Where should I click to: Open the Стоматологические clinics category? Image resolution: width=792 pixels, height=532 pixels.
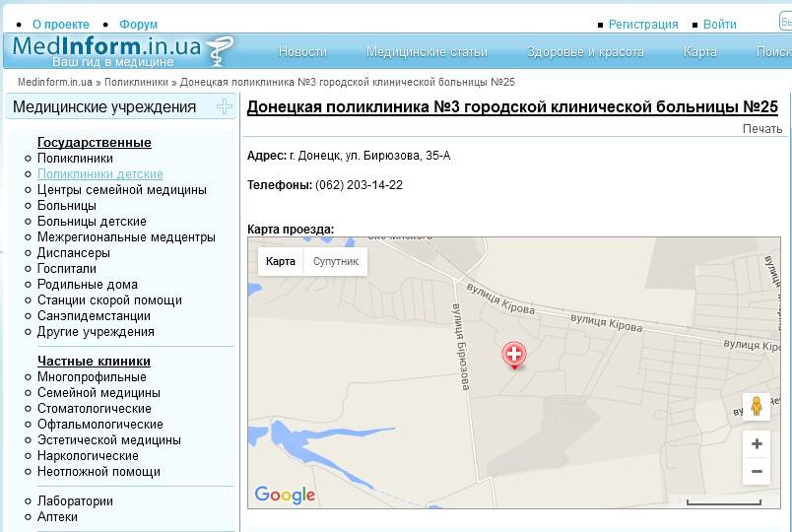tap(95, 409)
